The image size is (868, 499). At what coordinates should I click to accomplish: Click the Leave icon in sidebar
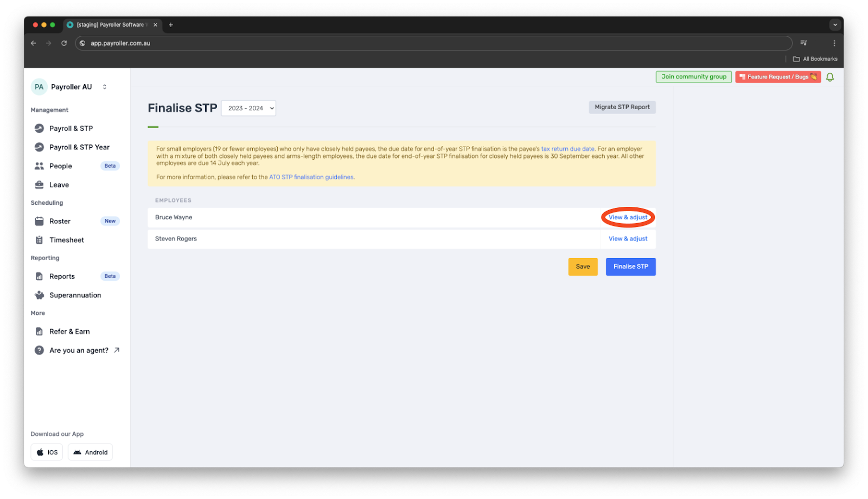(39, 185)
